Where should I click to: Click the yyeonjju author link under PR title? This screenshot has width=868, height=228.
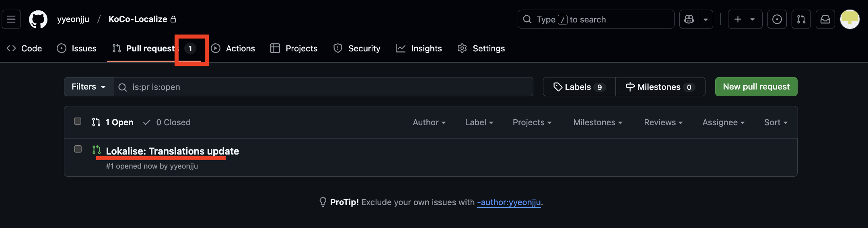coord(184,166)
